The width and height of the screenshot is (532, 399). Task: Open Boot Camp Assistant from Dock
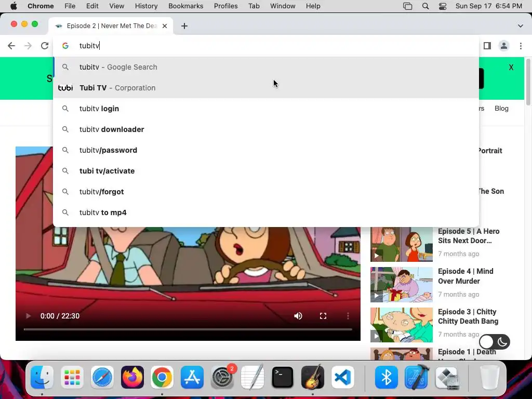click(x=447, y=377)
